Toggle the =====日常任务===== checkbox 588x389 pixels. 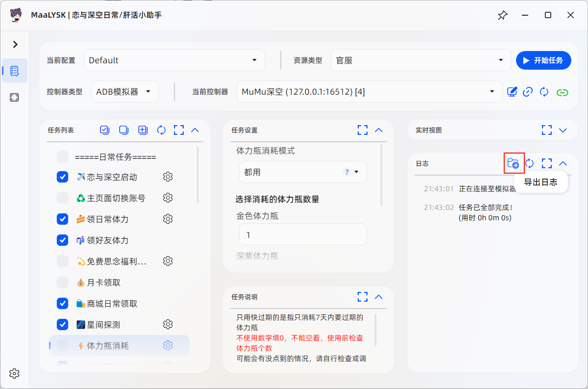pos(62,157)
